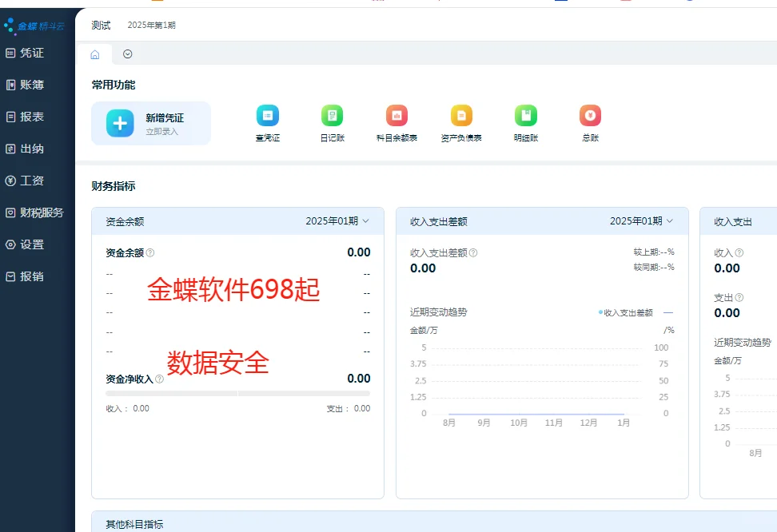Screen dimensions: 777x532
Task: Click help icon next to 收入支出差额
Action: point(473,252)
